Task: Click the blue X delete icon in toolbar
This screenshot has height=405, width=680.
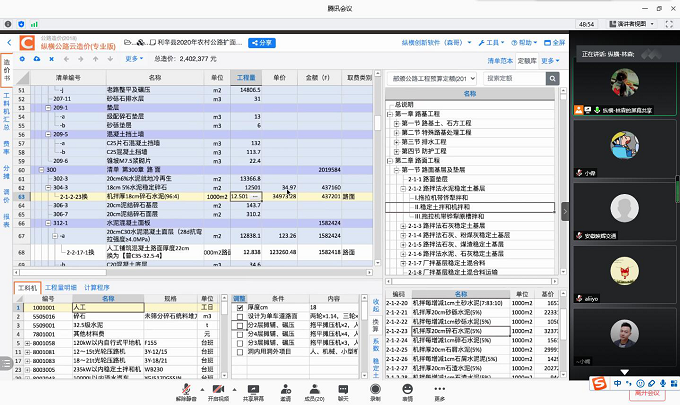Action: [x=52, y=59]
